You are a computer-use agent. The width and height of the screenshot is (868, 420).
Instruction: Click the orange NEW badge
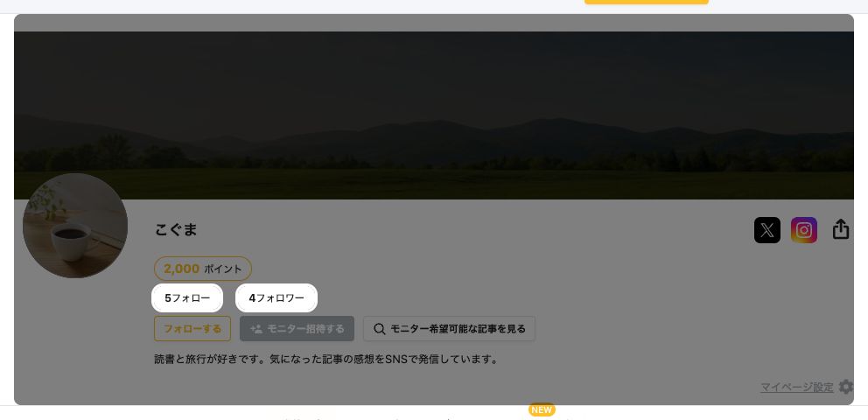[542, 410]
